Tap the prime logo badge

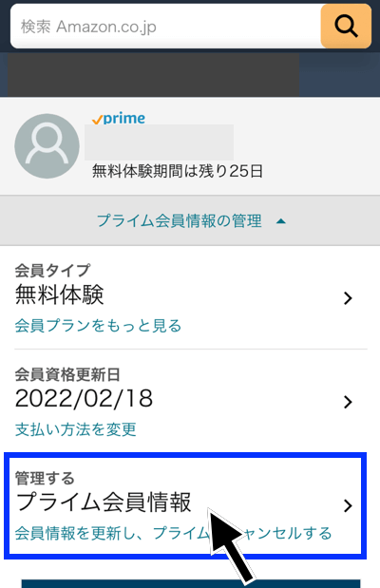119,119
